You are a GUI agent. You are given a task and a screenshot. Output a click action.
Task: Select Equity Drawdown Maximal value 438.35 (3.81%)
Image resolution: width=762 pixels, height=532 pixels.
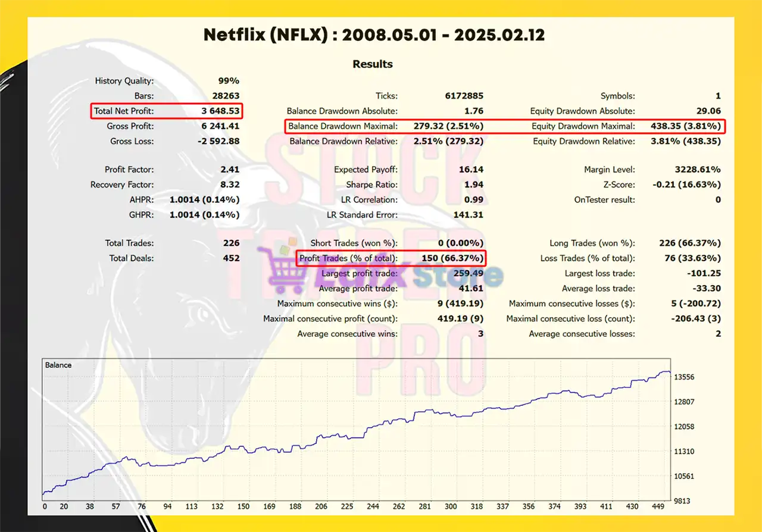coord(686,126)
